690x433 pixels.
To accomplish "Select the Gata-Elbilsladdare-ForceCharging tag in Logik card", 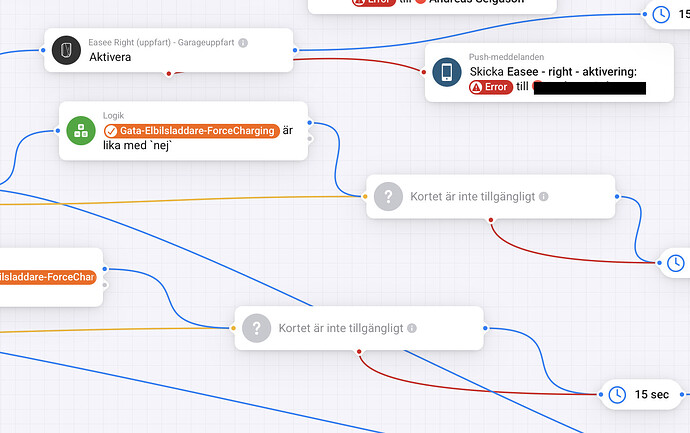I will 191,131.
